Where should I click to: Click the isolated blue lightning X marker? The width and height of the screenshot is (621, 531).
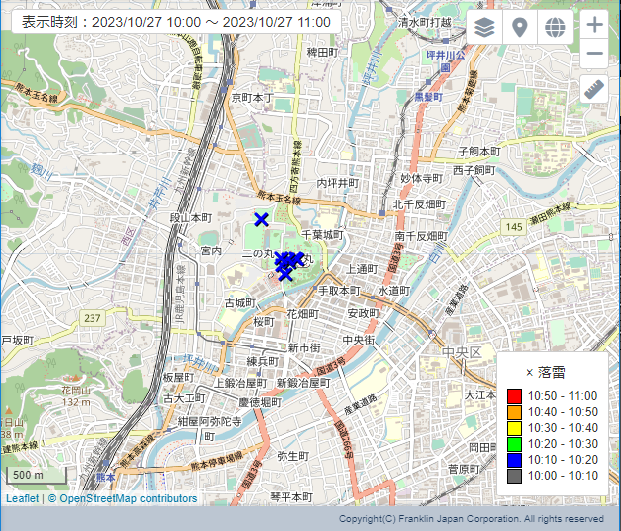261,220
